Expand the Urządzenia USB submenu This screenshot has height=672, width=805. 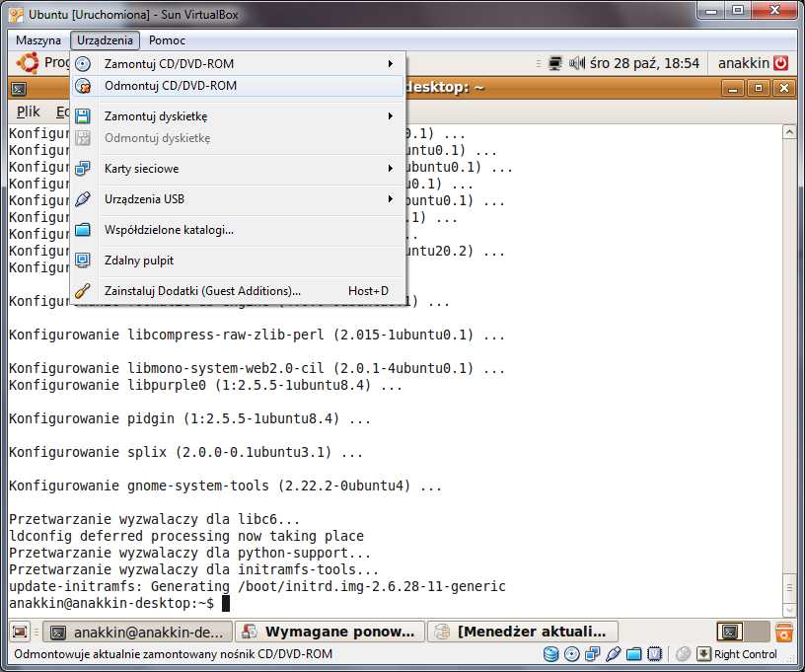point(238,199)
